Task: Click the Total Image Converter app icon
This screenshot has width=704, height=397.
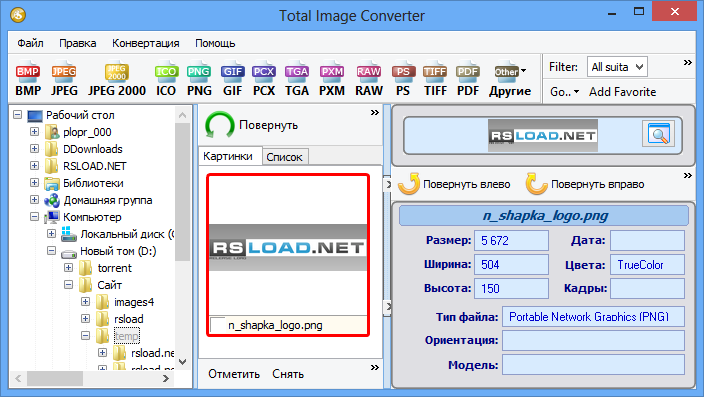Action: 18,15
